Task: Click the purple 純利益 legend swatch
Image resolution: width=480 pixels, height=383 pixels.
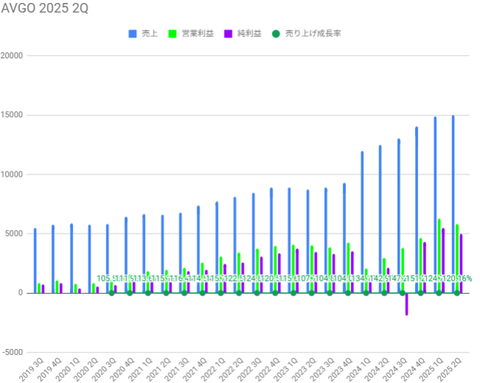Action: click(228, 34)
